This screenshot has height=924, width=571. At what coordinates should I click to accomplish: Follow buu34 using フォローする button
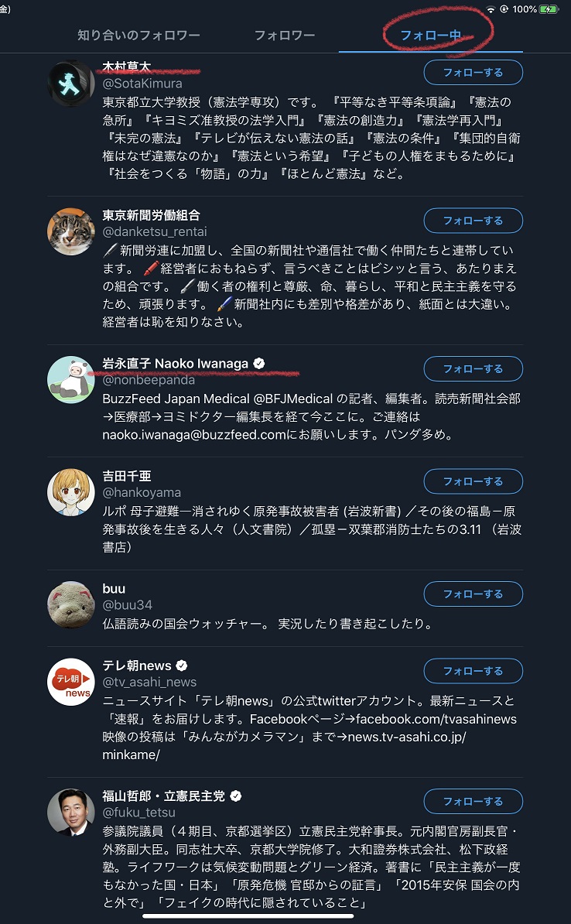tap(474, 594)
